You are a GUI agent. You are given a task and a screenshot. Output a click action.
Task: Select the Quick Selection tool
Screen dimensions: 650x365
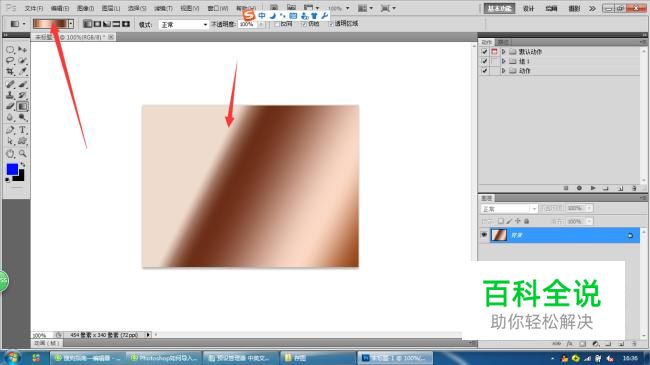coord(22,61)
